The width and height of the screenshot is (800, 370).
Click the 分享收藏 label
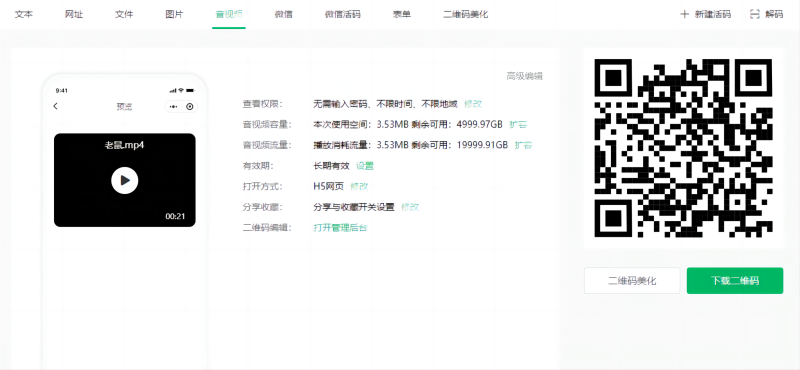click(x=262, y=207)
